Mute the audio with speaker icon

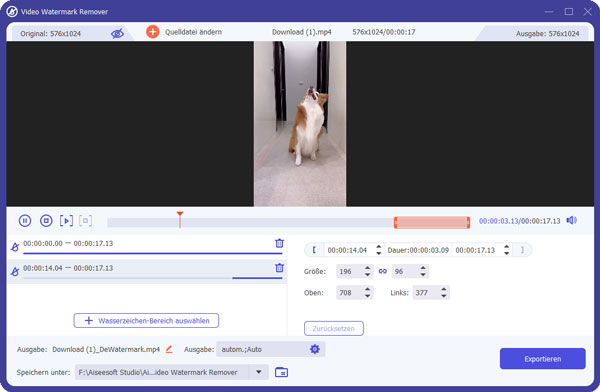[x=572, y=220]
